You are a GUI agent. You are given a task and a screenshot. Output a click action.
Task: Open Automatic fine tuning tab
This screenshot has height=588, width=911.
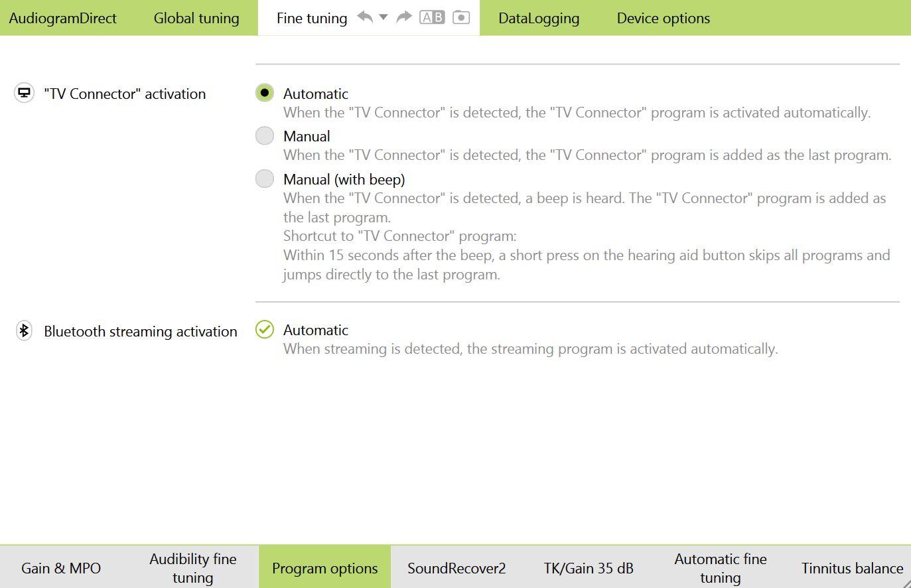click(x=721, y=568)
